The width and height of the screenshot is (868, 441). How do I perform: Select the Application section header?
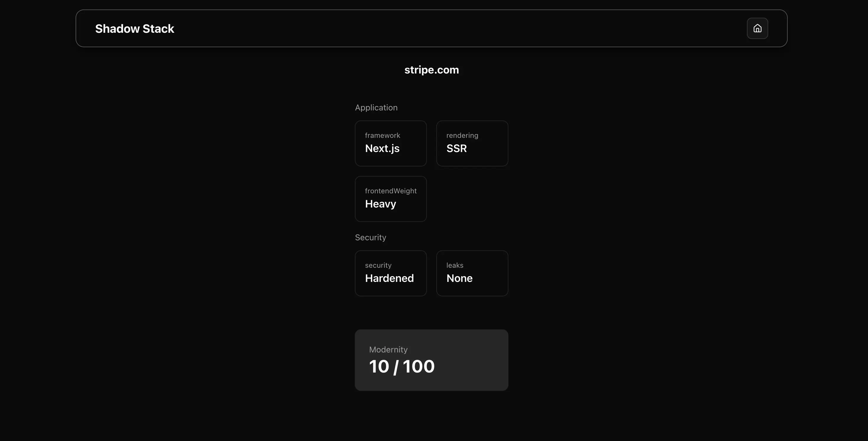click(376, 107)
